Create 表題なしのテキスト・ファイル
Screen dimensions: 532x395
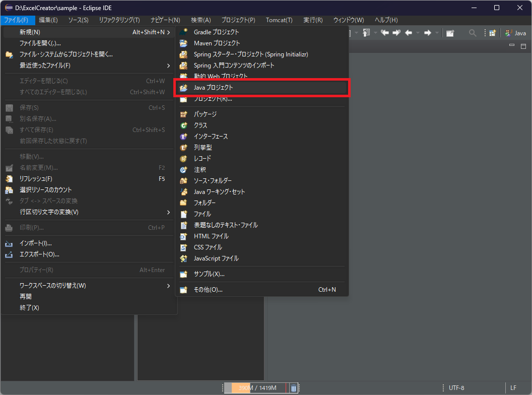coord(261,225)
